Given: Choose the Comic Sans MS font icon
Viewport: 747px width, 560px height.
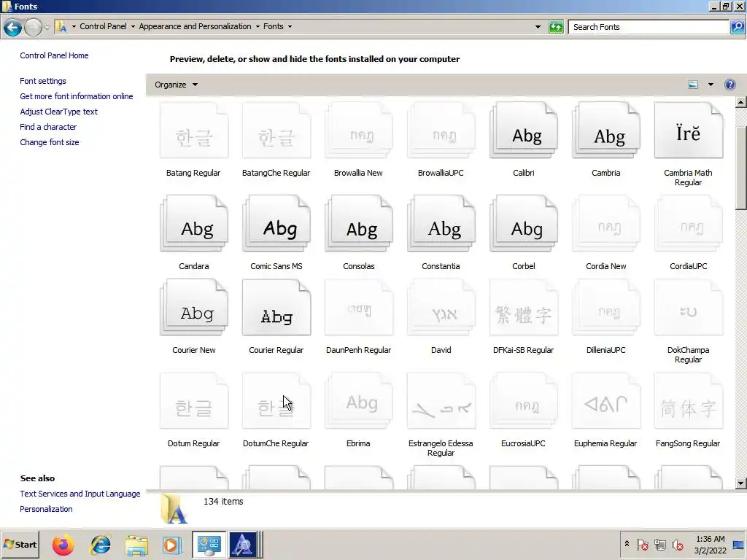Looking at the screenshot, I should [x=276, y=224].
